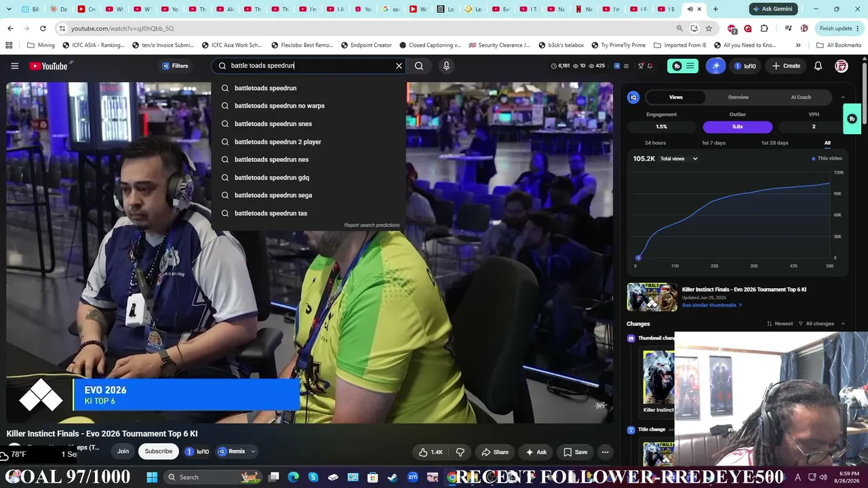Image resolution: width=868 pixels, height=488 pixels.
Task: Choose suggestion battletoads speedrun gdq
Action: pos(309,178)
